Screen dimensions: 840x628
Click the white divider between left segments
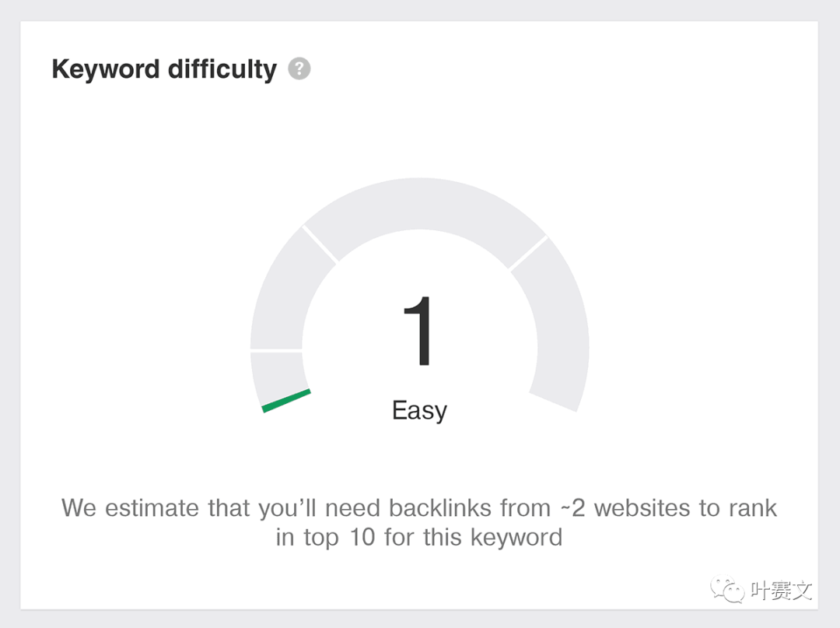tap(320, 244)
